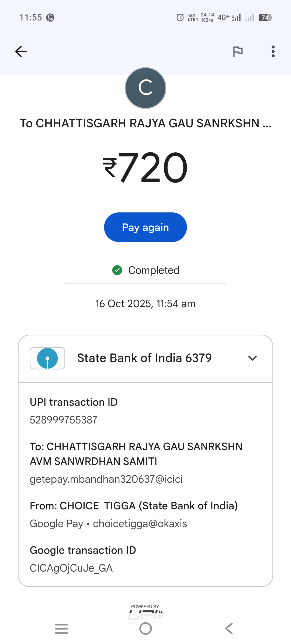Tap the Android home circle button
Screen dimensions: 291x644
[145, 629]
